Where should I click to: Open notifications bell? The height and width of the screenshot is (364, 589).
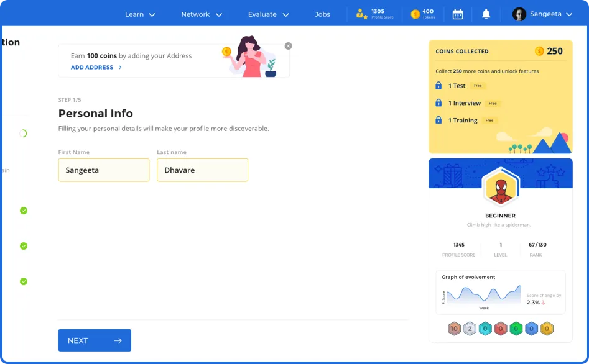coord(486,14)
